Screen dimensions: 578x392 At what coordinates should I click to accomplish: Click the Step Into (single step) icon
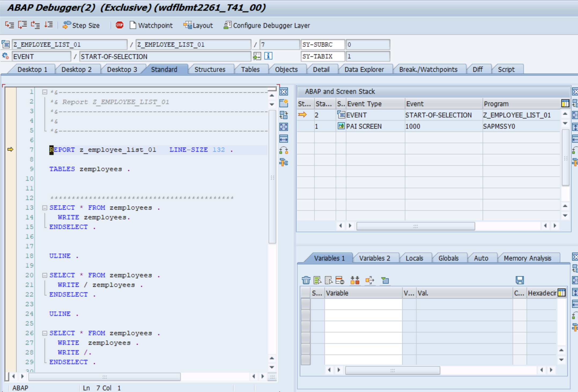pyautogui.click(x=9, y=25)
